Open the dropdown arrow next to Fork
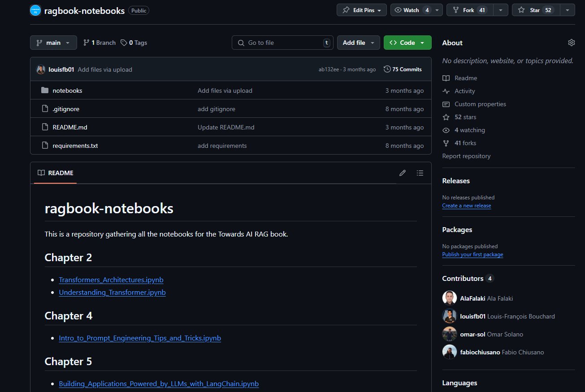Viewport: 585px width, 392px height. (501, 10)
